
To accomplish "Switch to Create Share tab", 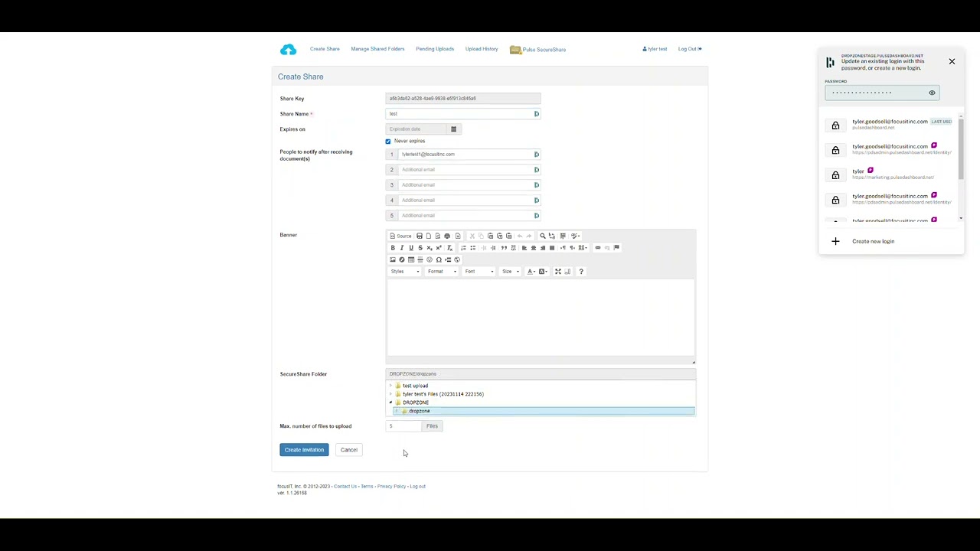I will pos(325,49).
